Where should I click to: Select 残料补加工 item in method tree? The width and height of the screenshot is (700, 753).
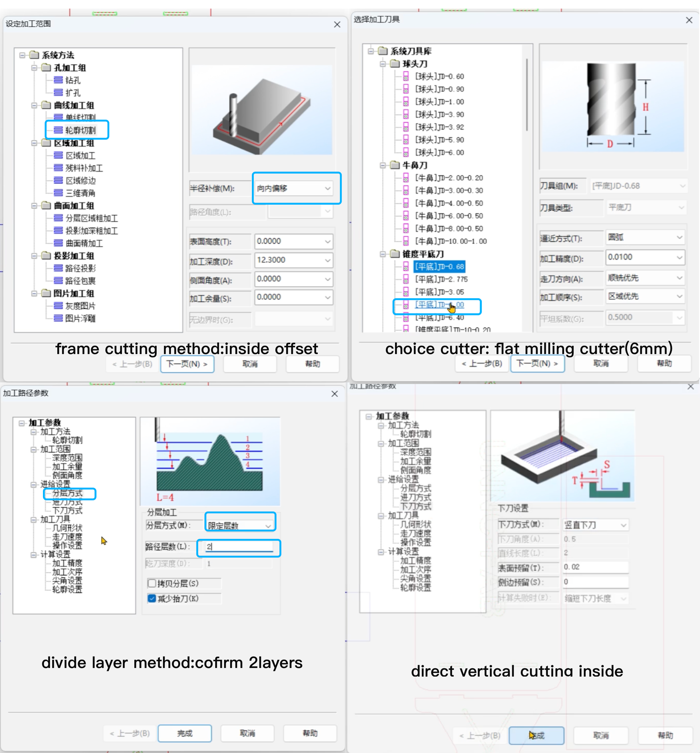[x=84, y=168]
